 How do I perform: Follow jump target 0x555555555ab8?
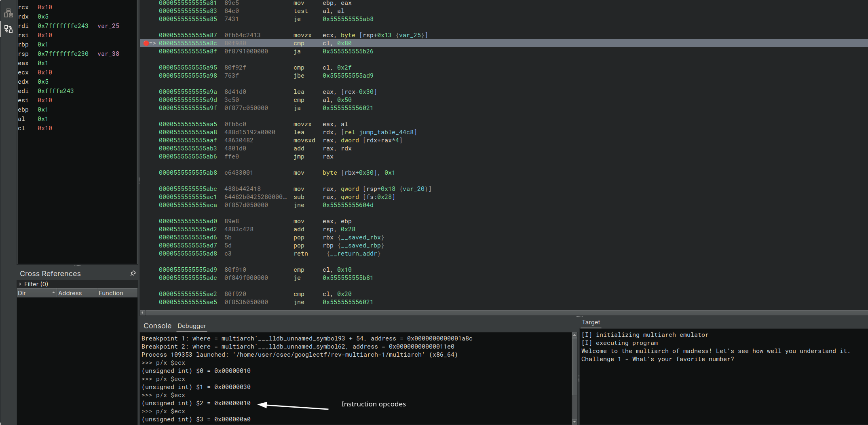pyautogui.click(x=348, y=19)
